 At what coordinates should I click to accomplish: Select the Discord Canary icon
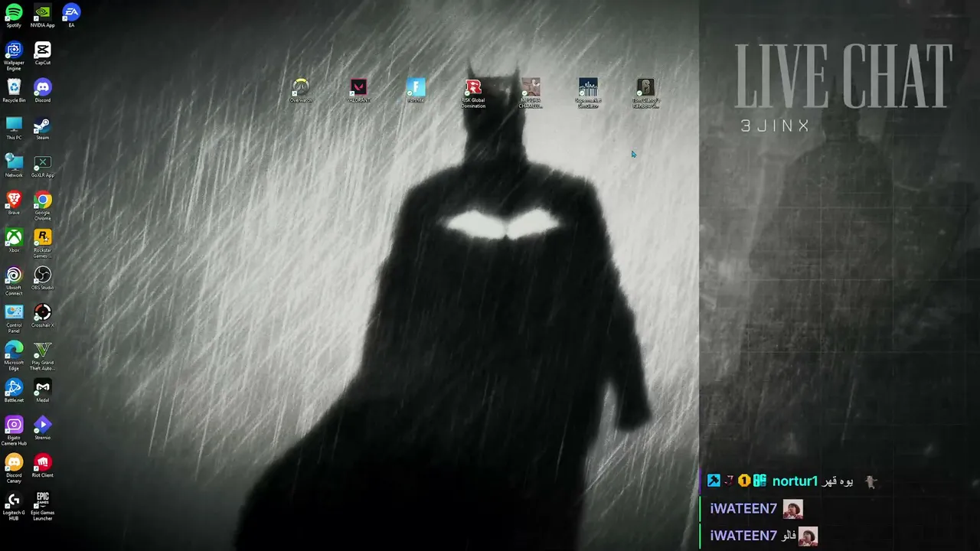click(x=14, y=469)
